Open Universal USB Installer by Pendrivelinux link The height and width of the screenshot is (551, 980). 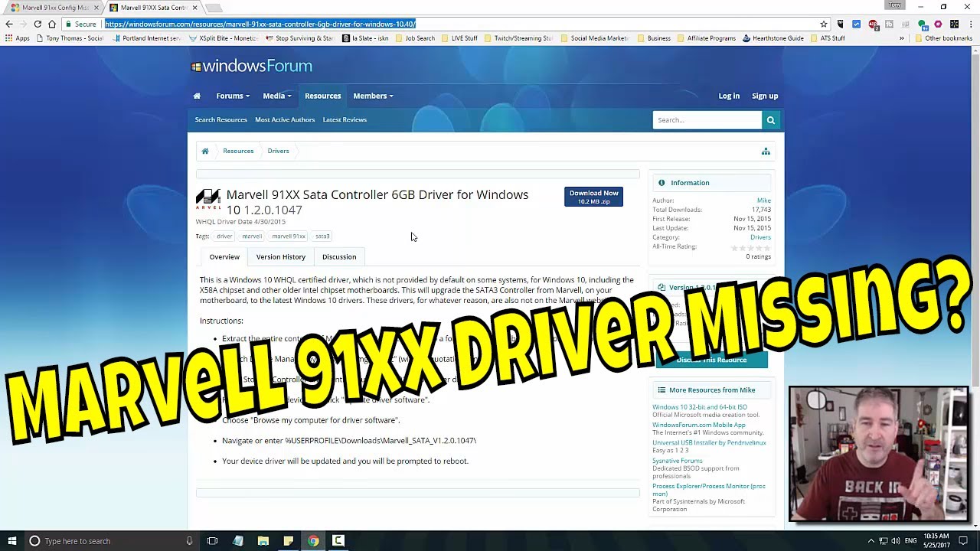click(709, 442)
